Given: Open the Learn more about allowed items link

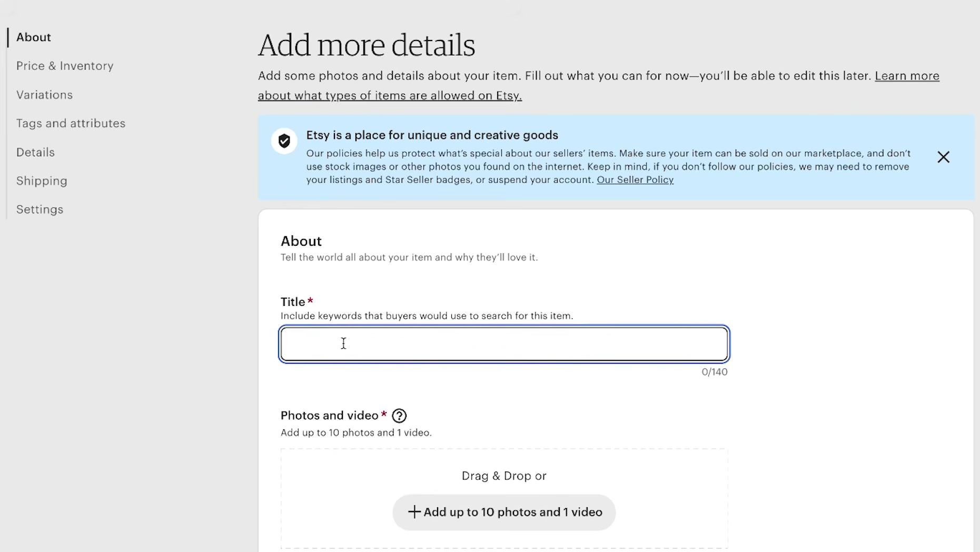Looking at the screenshot, I should 599,86.
